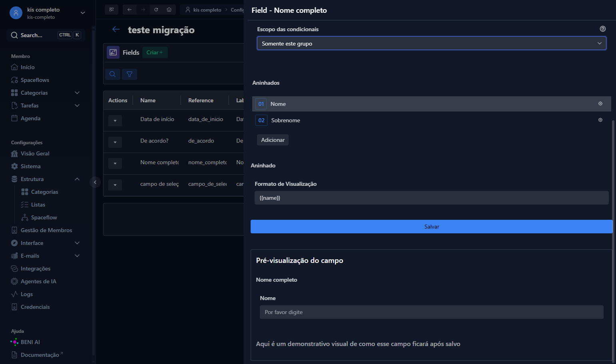The image size is (616, 364).
Task: Click the search magnifier in Fields toolbar
Action: [x=113, y=74]
